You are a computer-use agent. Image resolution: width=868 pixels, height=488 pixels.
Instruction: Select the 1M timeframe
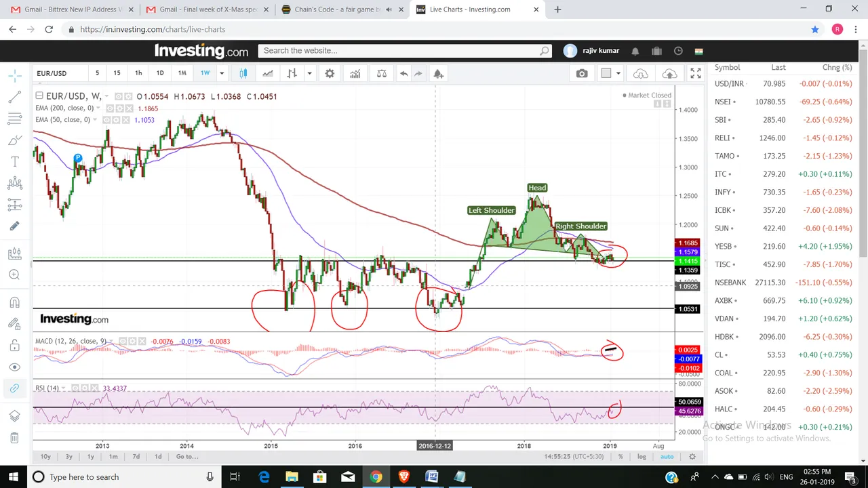point(182,73)
